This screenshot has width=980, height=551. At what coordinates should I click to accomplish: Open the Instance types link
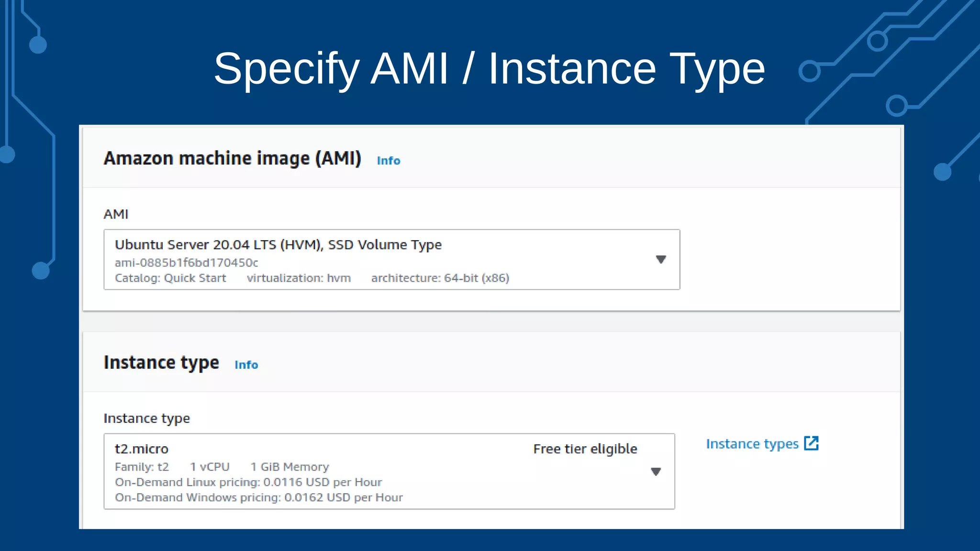click(752, 444)
